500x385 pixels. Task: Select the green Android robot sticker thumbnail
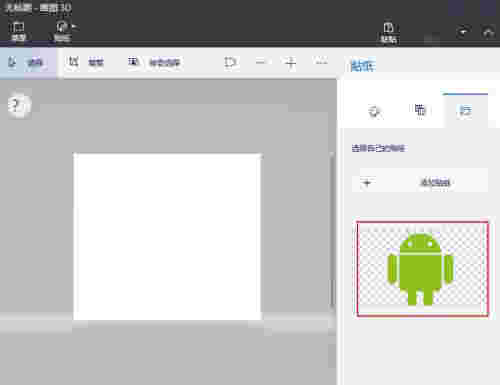tap(422, 269)
